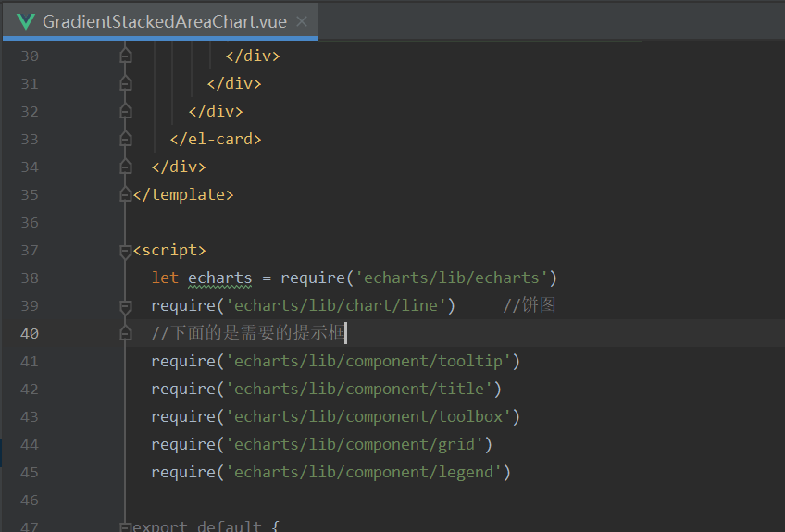Click line number 35 in the gutter
785x532 pixels.
[30, 194]
